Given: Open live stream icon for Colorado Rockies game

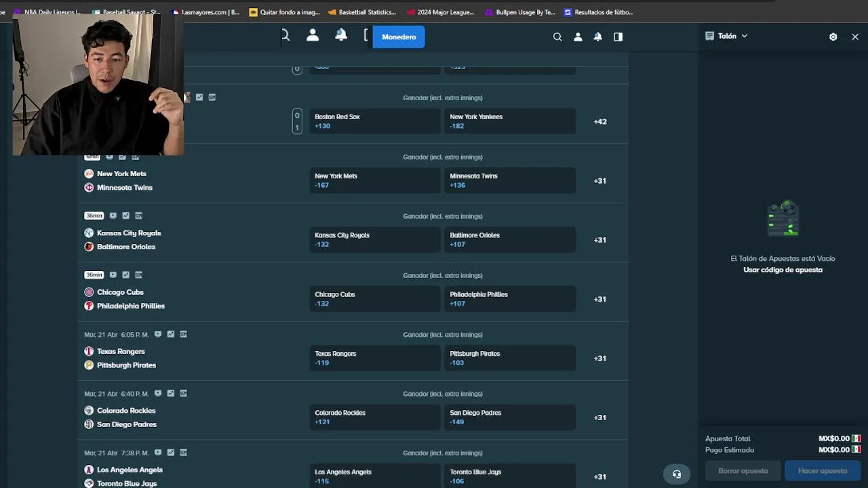Looking at the screenshot, I should coord(158,393).
